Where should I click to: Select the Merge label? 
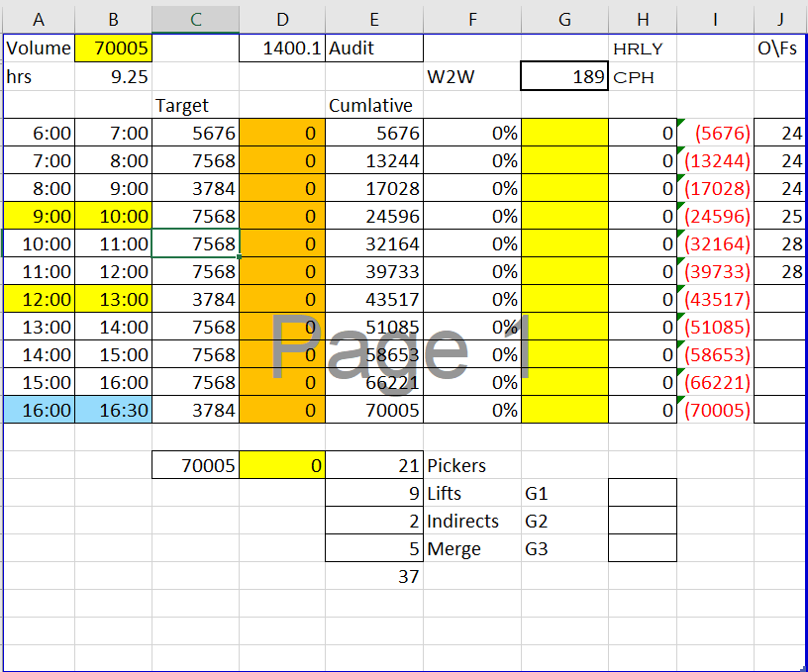point(472,548)
